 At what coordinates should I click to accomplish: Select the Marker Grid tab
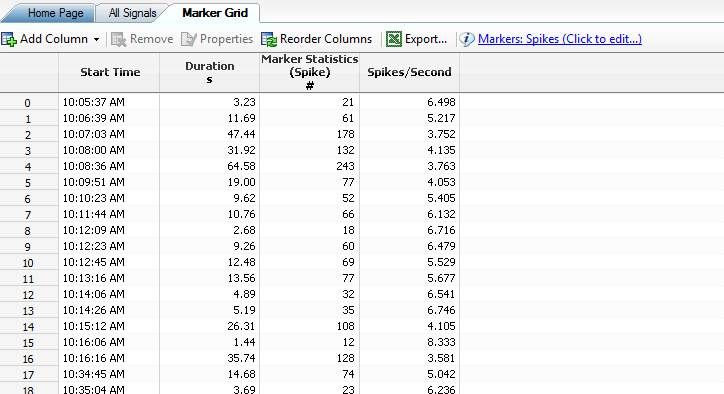(x=215, y=13)
